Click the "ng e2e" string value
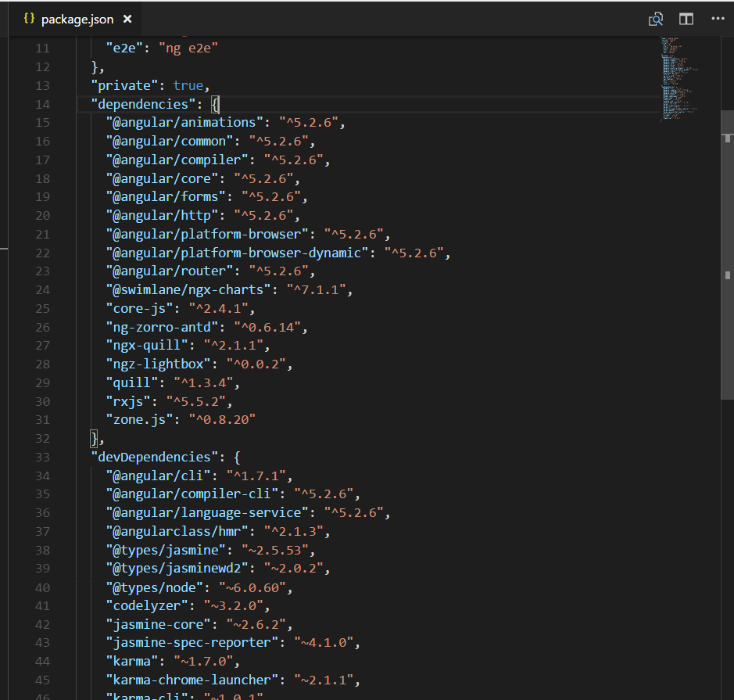734x700 pixels. tap(188, 48)
